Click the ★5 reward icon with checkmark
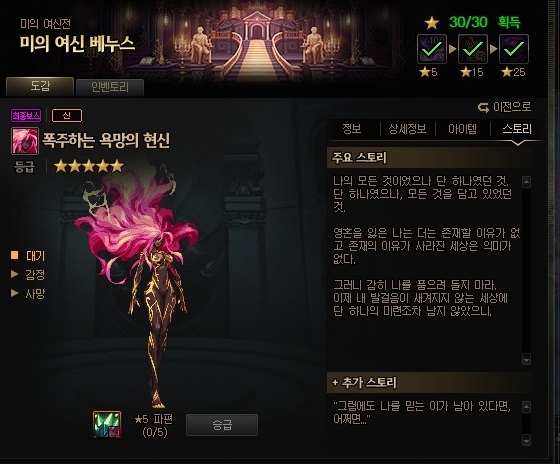 click(x=432, y=49)
